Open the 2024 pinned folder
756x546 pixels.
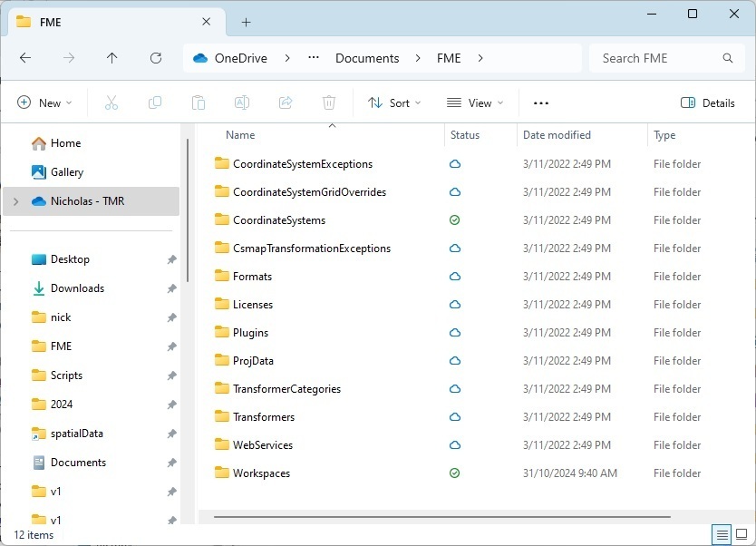pyautogui.click(x=62, y=405)
